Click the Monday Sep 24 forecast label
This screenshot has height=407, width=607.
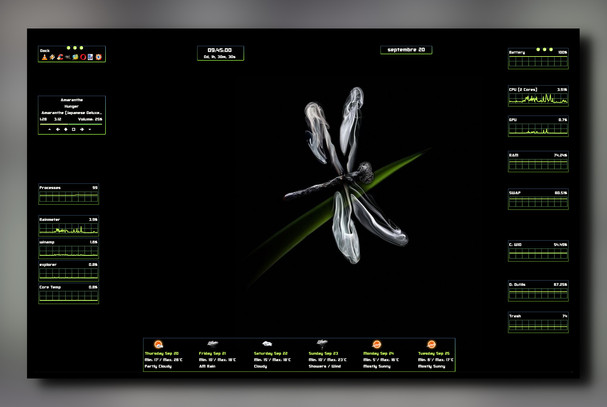pyautogui.click(x=379, y=354)
